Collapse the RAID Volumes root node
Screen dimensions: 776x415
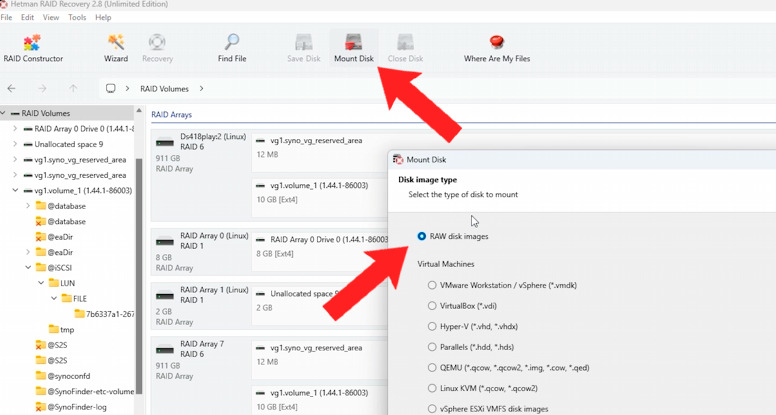pos(3,113)
